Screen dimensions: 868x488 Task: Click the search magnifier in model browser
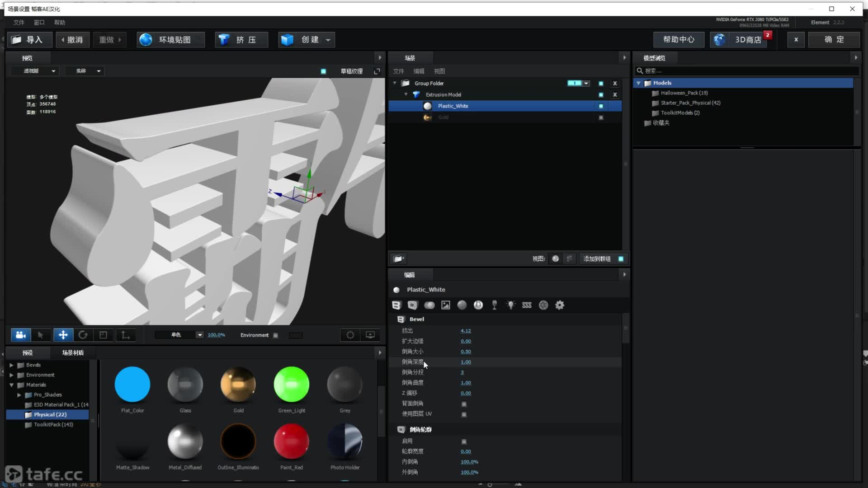pos(640,71)
